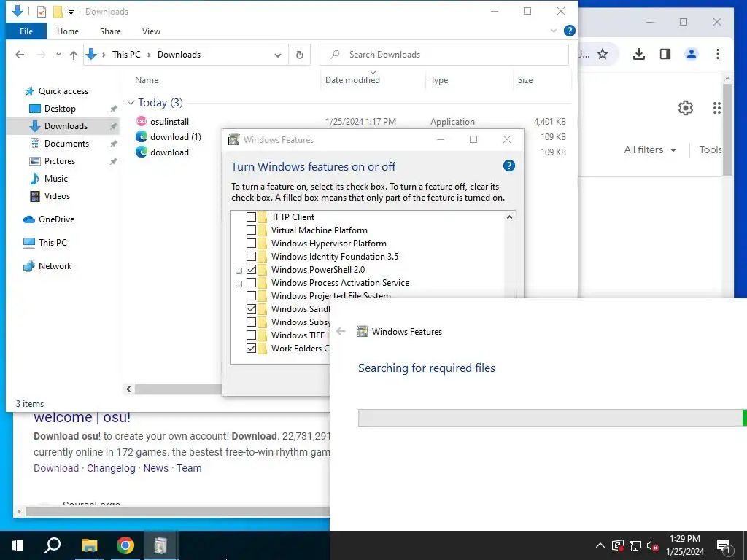The height and width of the screenshot is (560, 747).
Task: Open the welcome | osu! search result
Action: coord(82,417)
